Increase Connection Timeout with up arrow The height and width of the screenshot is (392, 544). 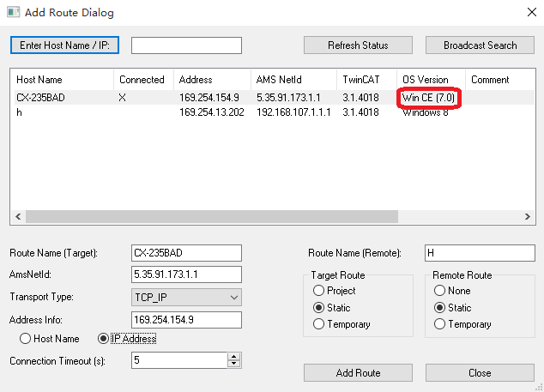coord(233,357)
